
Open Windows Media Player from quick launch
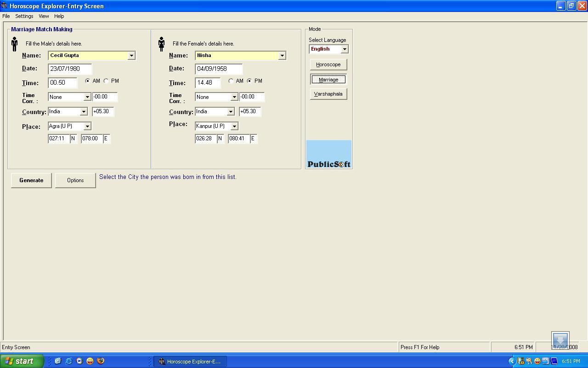(79, 361)
